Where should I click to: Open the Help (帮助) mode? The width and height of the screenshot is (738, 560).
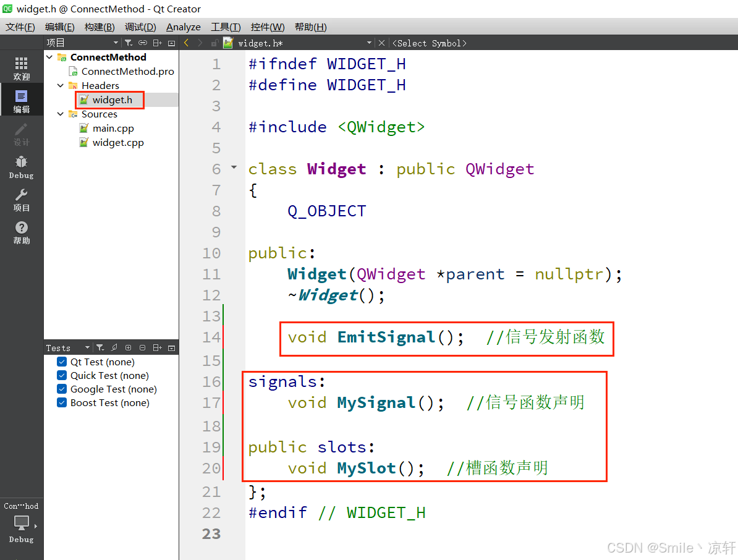(x=21, y=233)
